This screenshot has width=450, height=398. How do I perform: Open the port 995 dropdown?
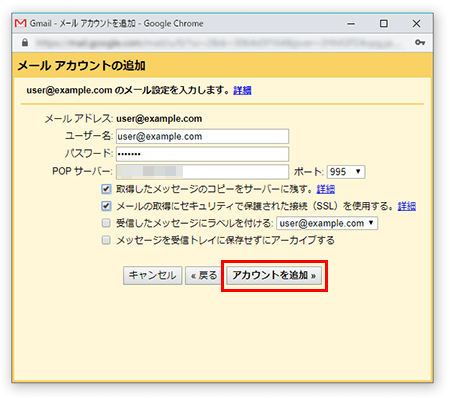[346, 172]
